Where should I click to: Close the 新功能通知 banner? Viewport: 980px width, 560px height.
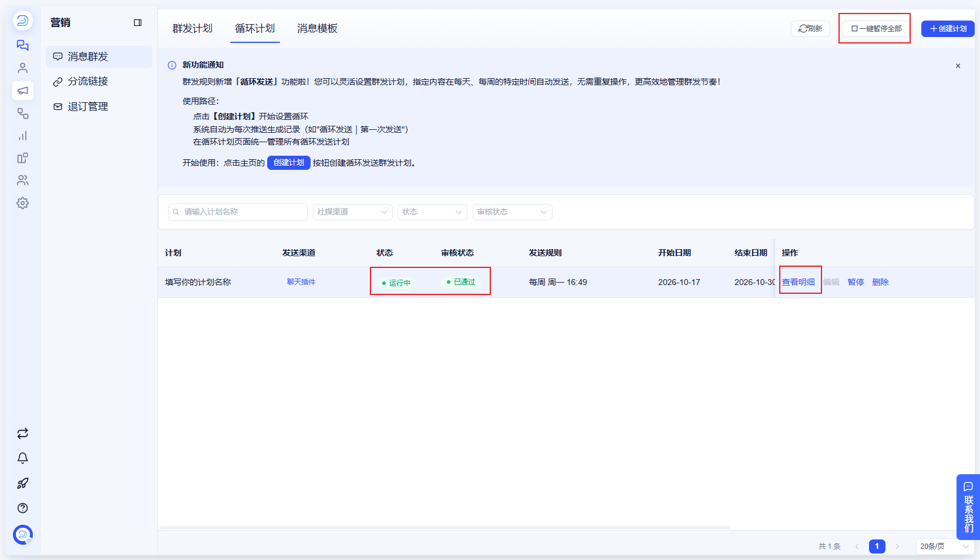[x=958, y=66]
